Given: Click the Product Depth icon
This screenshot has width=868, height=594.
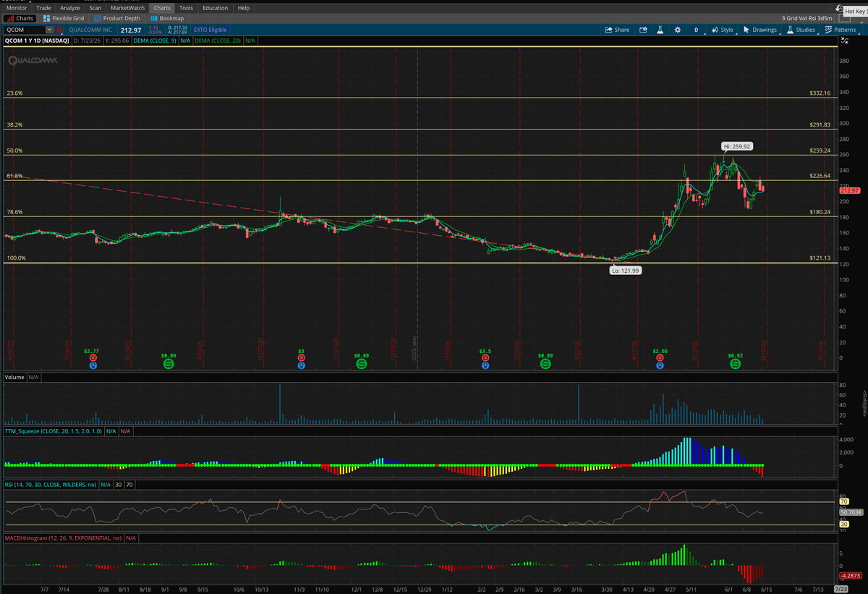Looking at the screenshot, I should click(x=98, y=18).
